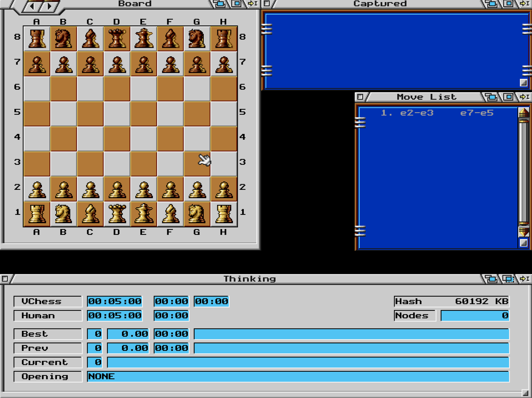Click the Human 00:05:00 clock field

point(115,316)
